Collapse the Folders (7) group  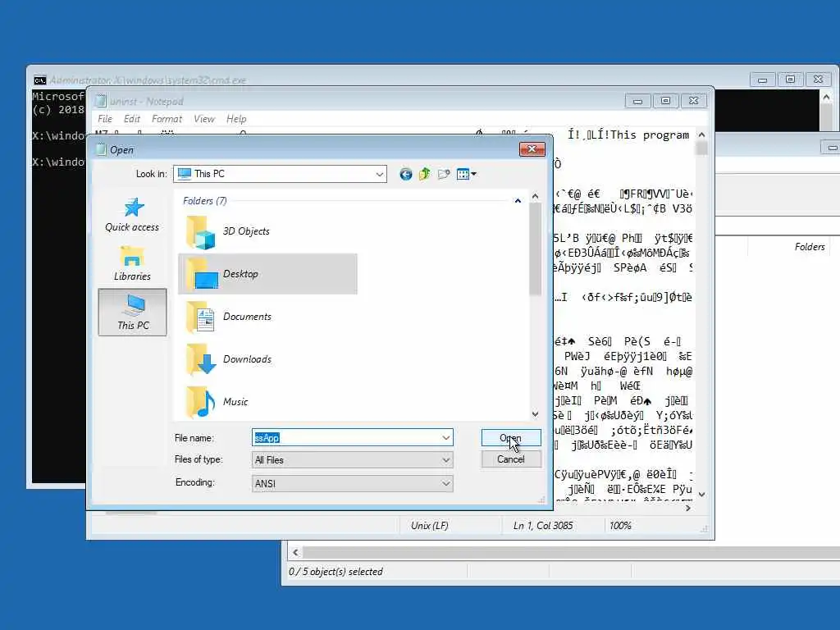[518, 201]
